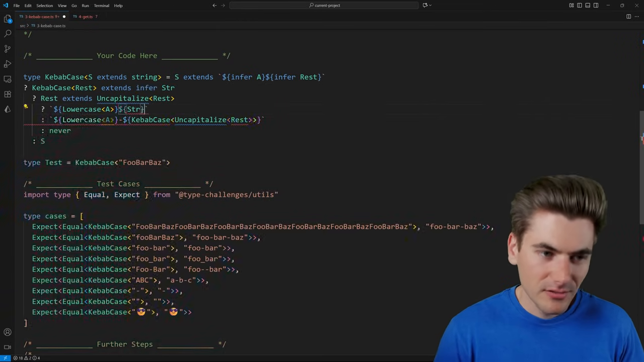
Task: Expand the Copilot chat dropdown arrow
Action: [430, 6]
